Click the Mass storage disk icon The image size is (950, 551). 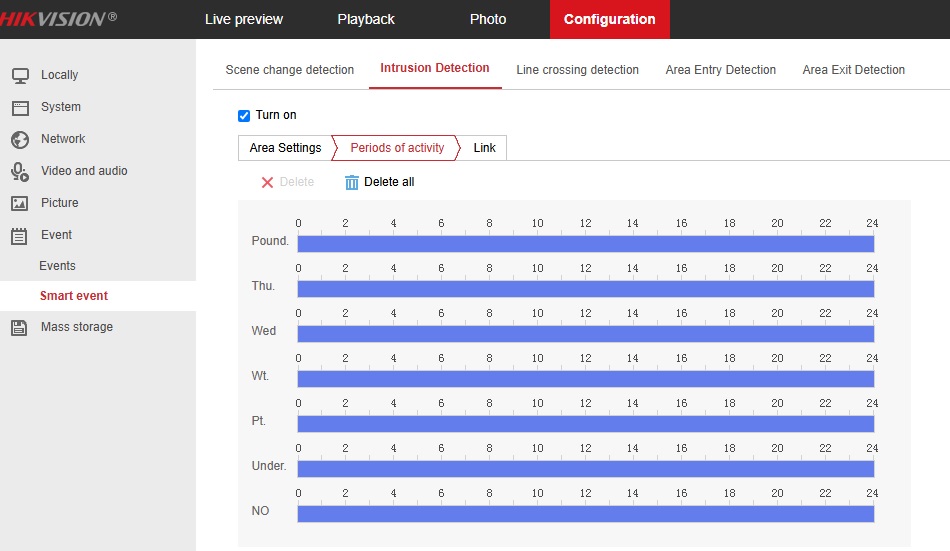20,327
